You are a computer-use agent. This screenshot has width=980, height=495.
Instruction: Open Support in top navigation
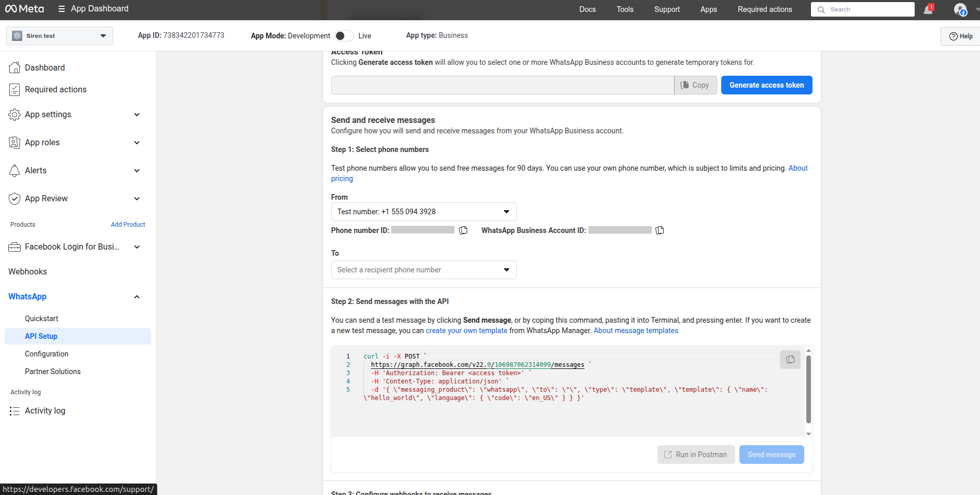[667, 9]
